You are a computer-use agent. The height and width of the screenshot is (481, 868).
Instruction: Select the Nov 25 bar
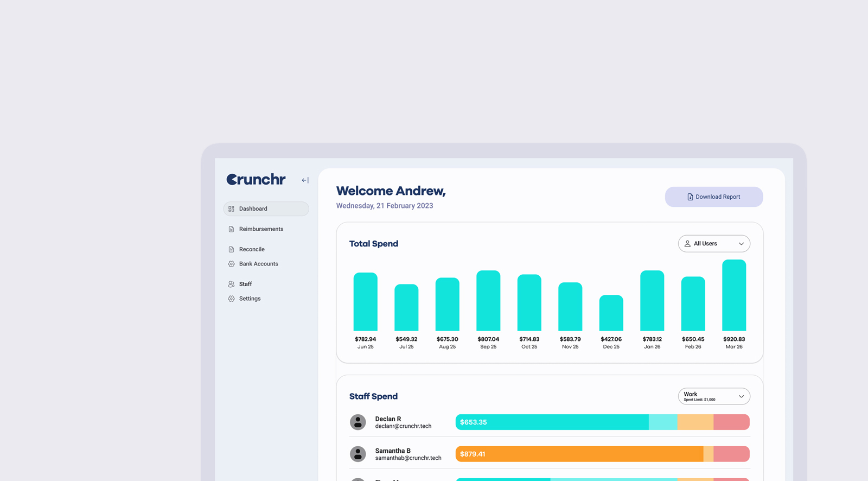570,307
